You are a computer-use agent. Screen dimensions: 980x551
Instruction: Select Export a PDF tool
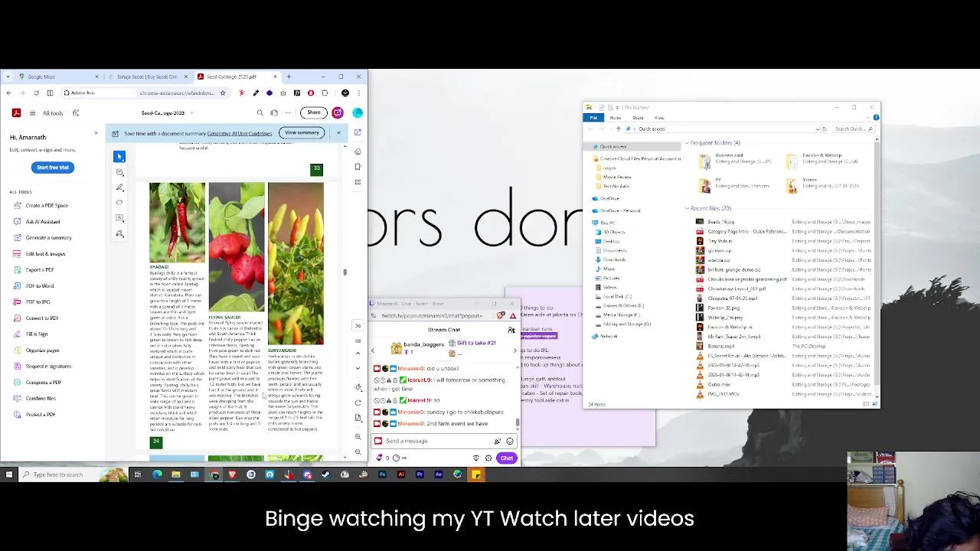pos(40,269)
